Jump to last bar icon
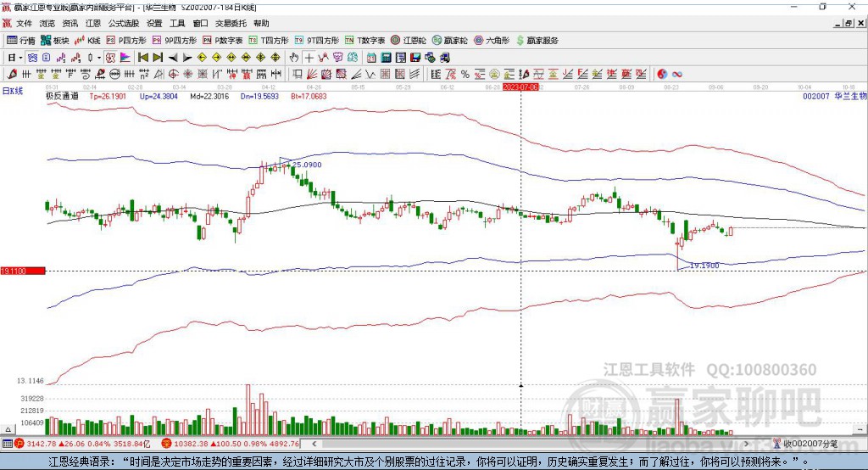This screenshot has height=470, width=868. (x=158, y=58)
